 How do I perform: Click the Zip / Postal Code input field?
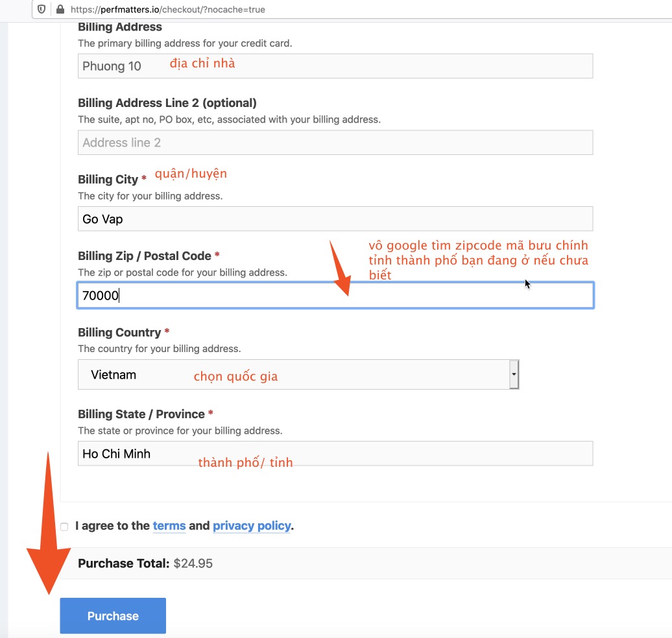pyautogui.click(x=335, y=296)
